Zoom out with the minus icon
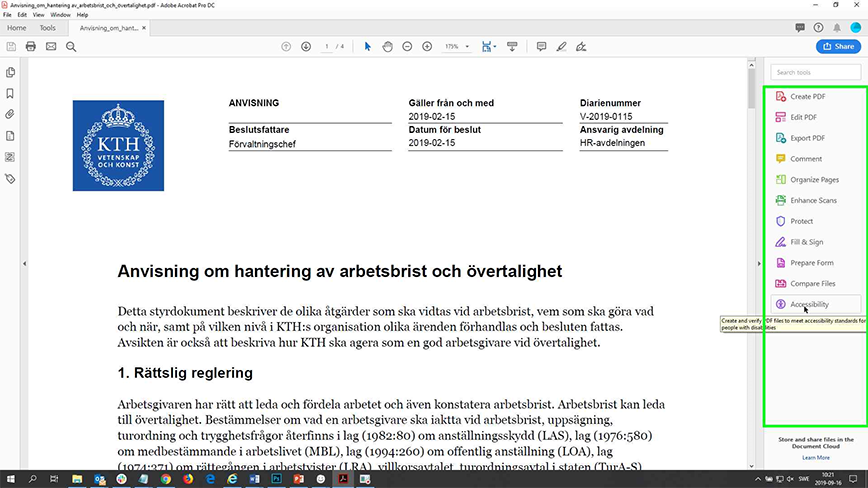Screen dimensions: 868x488 click(x=407, y=47)
